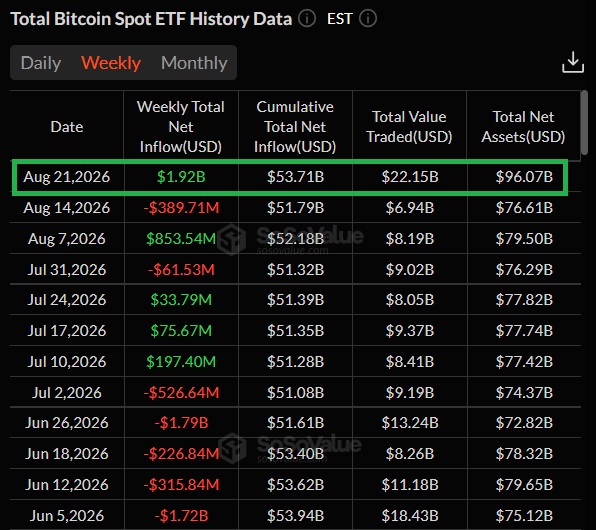
Task: Click the -$61.53M outflow value
Action: click(x=181, y=270)
